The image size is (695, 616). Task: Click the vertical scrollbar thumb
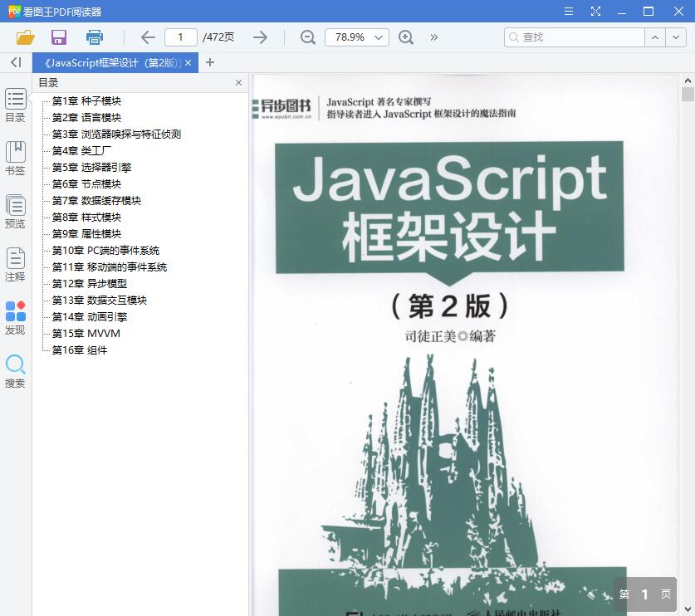click(x=688, y=95)
